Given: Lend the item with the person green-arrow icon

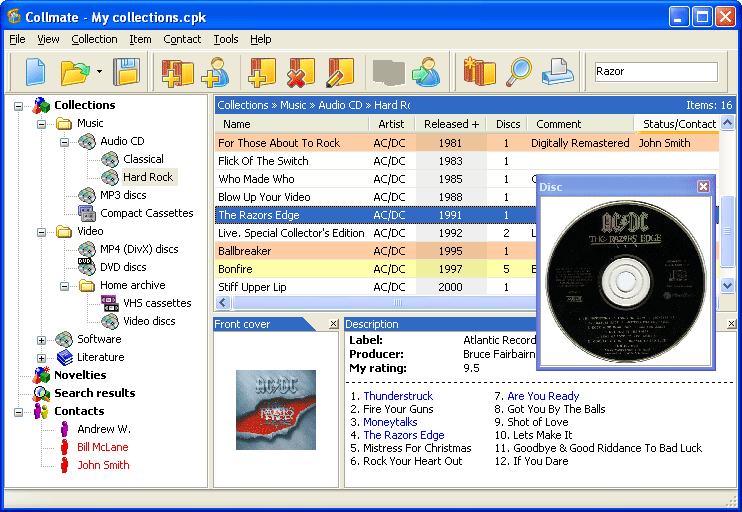Looking at the screenshot, I should pos(426,72).
